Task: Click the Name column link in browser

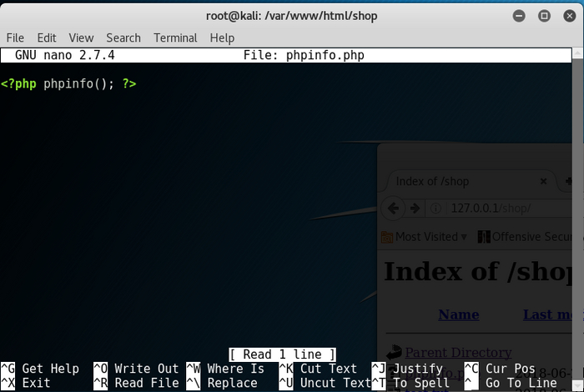Action: 459,315
